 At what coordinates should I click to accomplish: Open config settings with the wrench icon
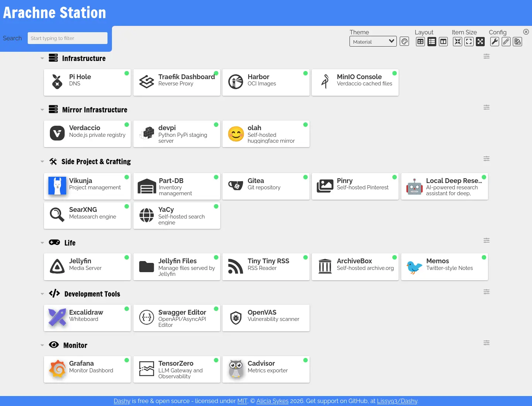click(x=495, y=42)
